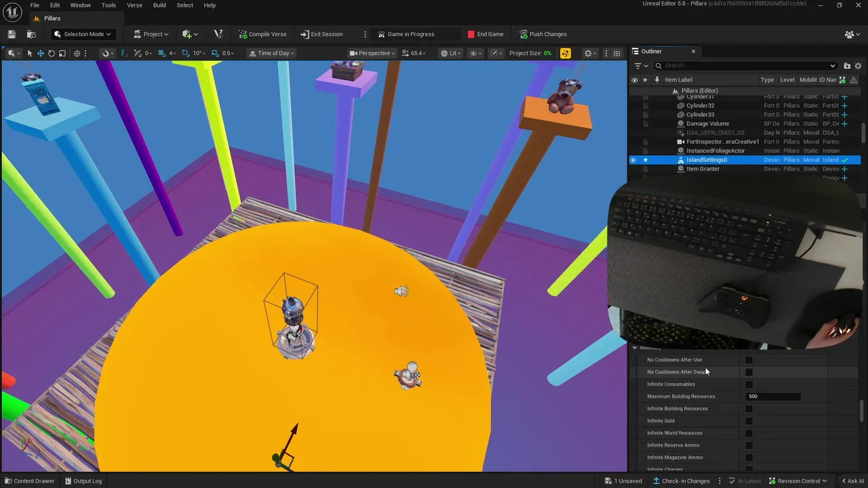The image size is (868, 488).
Task: Enable Infinite World Resources checkbox
Action: pyautogui.click(x=749, y=433)
